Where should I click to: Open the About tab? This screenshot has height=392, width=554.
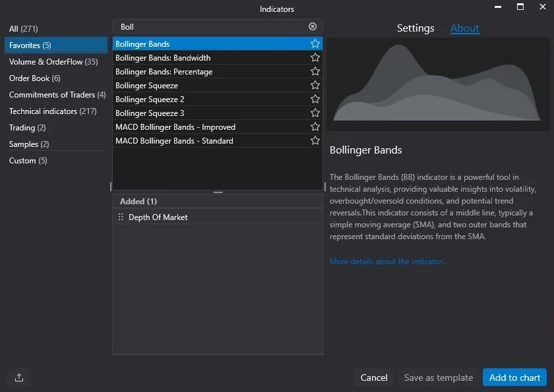pos(464,28)
